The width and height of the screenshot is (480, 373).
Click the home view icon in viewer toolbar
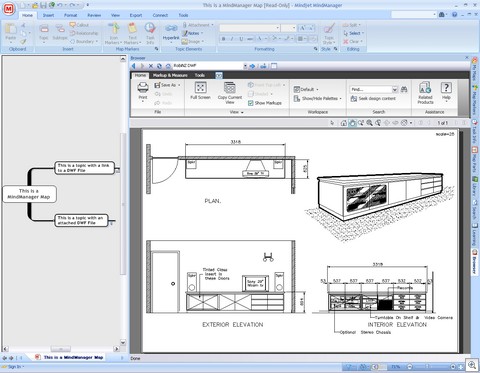pyautogui.click(x=344, y=123)
